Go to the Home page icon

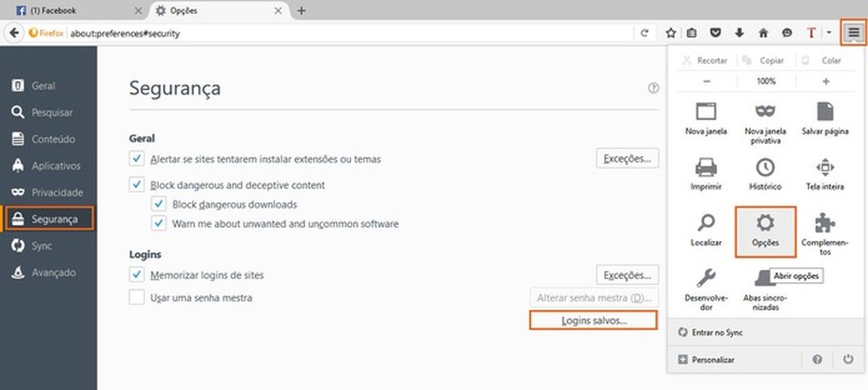[762, 33]
